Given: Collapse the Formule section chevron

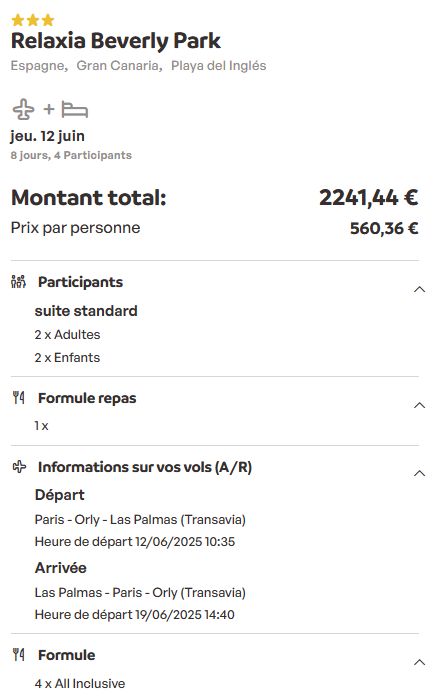Looking at the screenshot, I should click(x=420, y=662).
